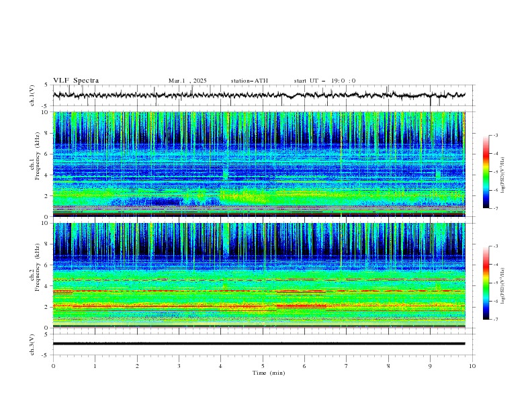Click the 'ch.1(V)' axis label
Viewport: 532px width, 411px height.
32,95
